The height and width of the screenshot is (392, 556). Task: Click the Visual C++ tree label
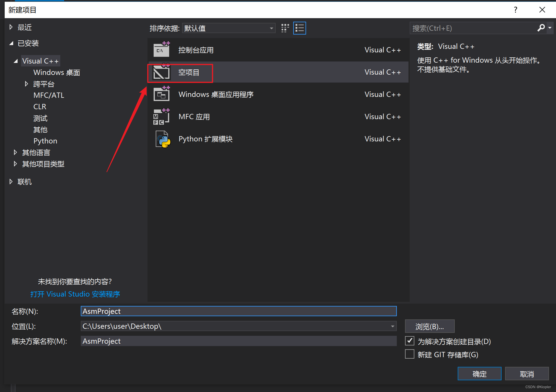pyautogui.click(x=40, y=61)
